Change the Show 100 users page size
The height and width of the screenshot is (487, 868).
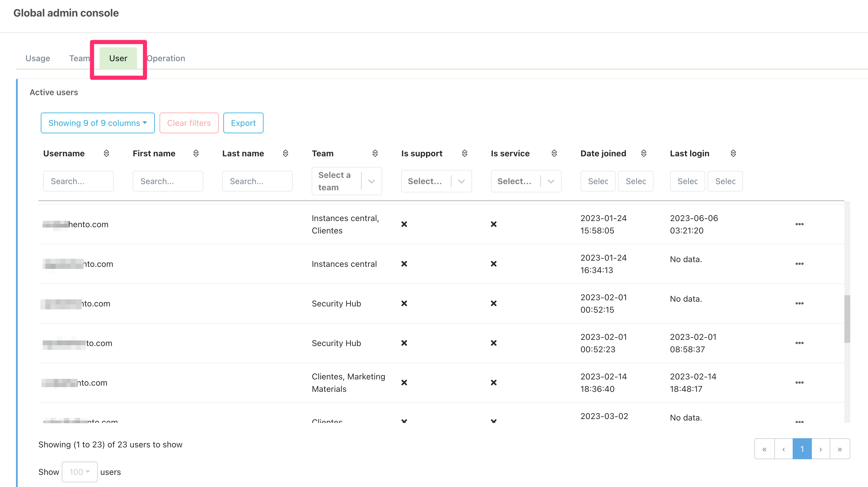79,472
